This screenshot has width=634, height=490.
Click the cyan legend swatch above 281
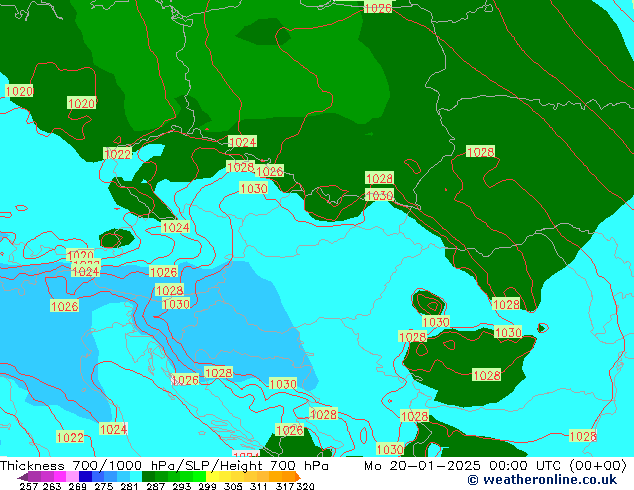[x=136, y=476]
